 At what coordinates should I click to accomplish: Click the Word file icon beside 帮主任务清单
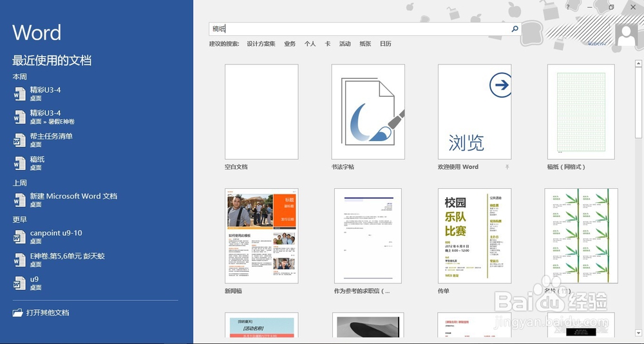coord(19,140)
